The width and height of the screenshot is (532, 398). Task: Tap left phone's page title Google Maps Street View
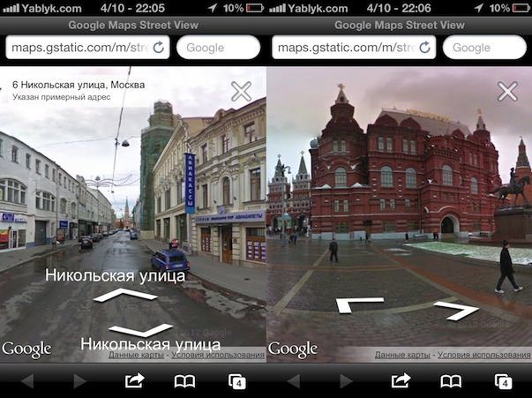133,25
